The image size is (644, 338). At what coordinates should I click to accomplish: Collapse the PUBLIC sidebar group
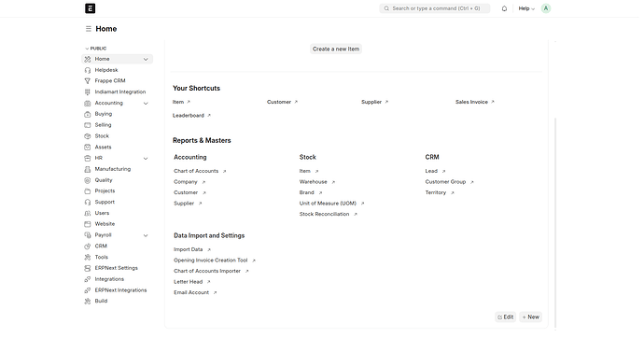point(96,49)
